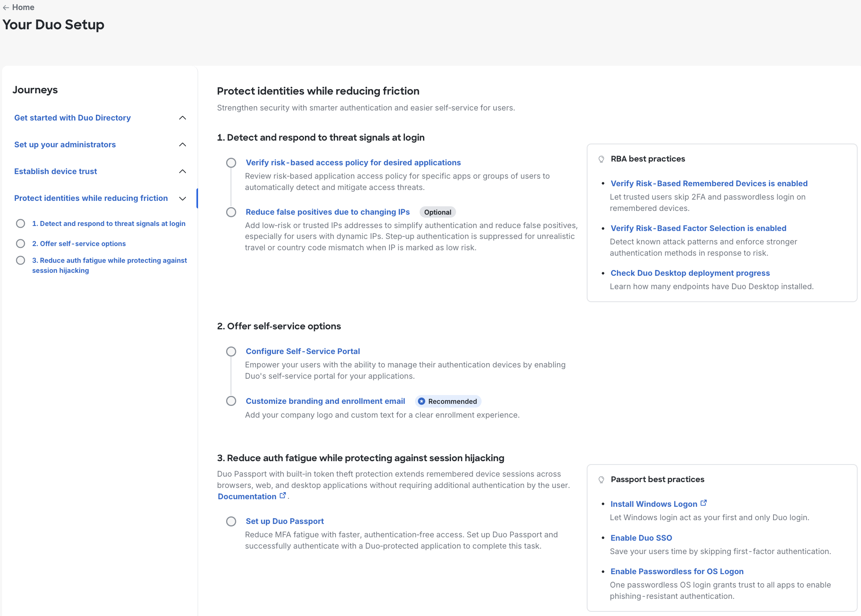Go back via the Home link
Viewport: 861px width, 616px height.
23,8
